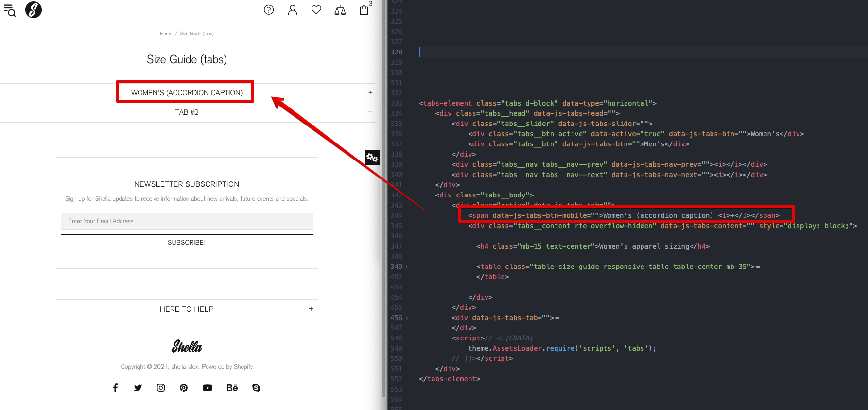Viewport: 868px width, 410px height.
Task: Click the newsletter sign up description text
Action: pyautogui.click(x=187, y=199)
